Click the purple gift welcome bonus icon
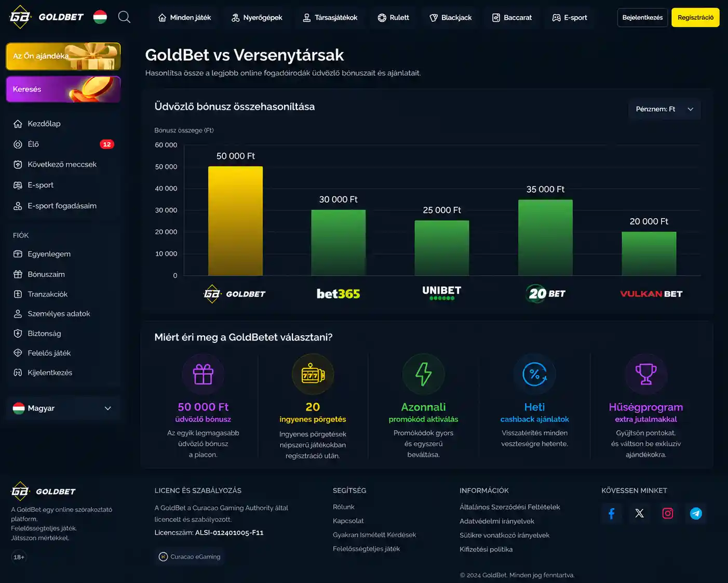 (203, 374)
